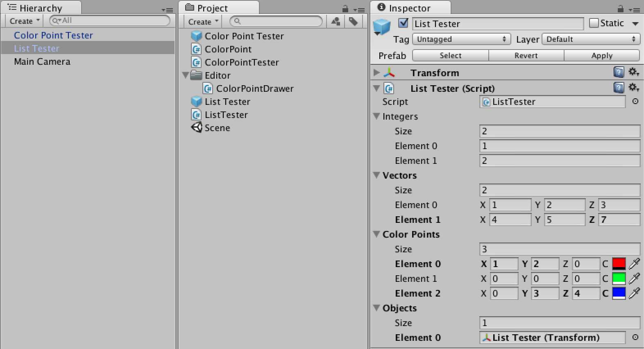Open the List Tester script gear menu

point(634,87)
